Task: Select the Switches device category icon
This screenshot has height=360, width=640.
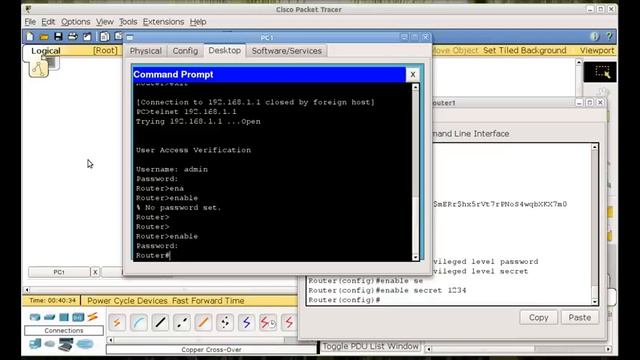Action: click(x=49, y=317)
